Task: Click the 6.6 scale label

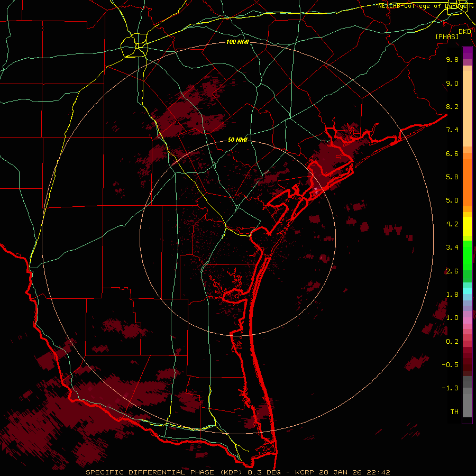Action: click(452, 153)
